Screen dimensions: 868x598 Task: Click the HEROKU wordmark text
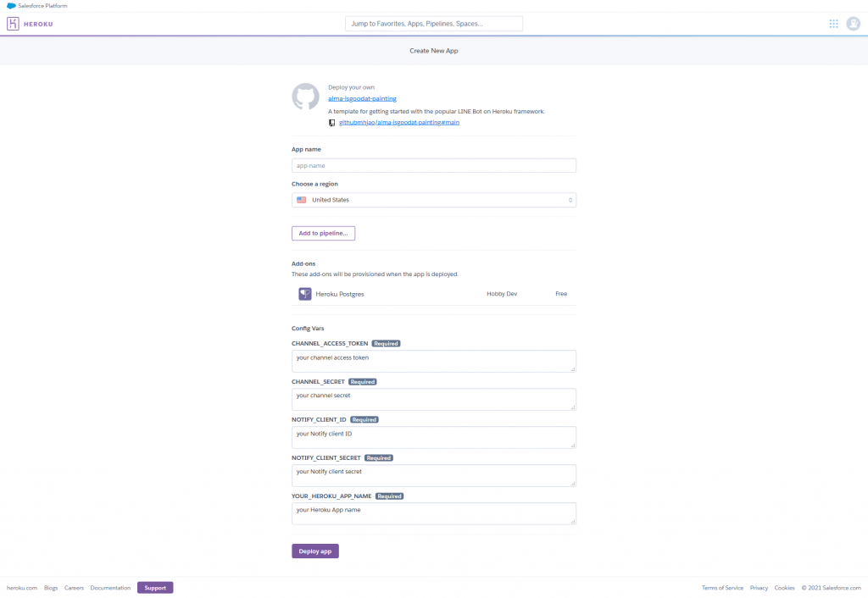coord(38,24)
